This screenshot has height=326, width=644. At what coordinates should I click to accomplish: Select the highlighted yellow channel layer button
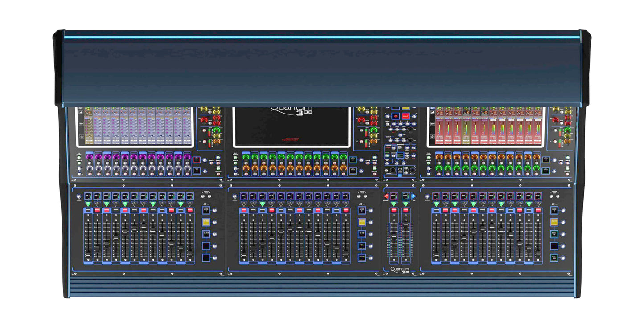tap(206, 222)
